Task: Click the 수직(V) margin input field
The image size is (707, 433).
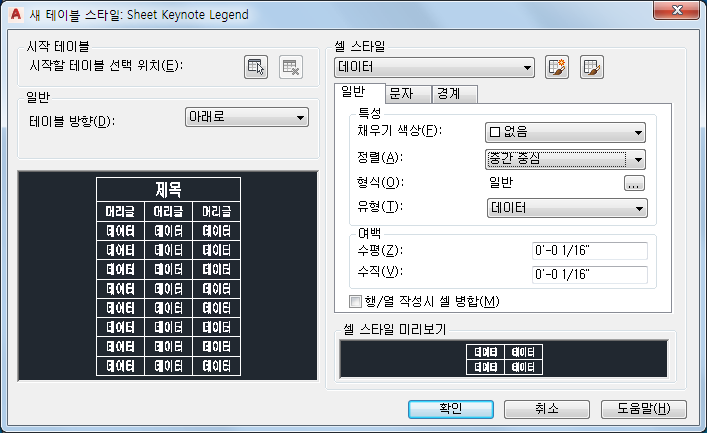Action: pyautogui.click(x=590, y=275)
